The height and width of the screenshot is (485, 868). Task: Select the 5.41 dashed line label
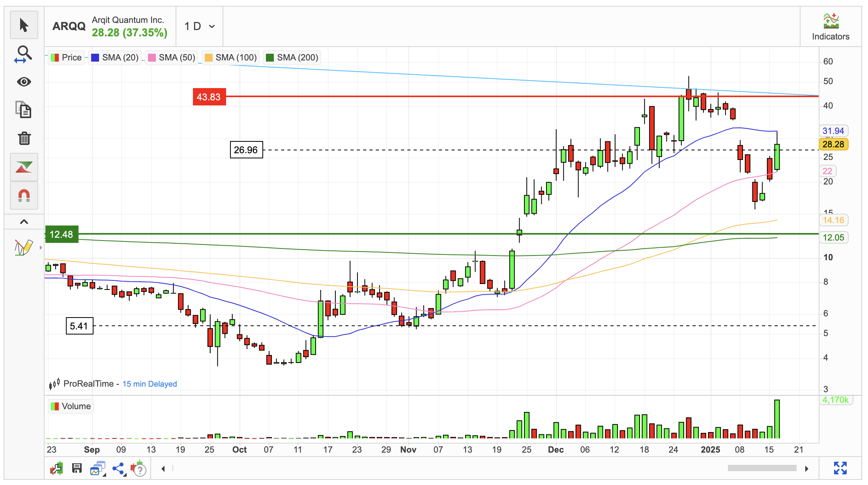click(x=79, y=326)
